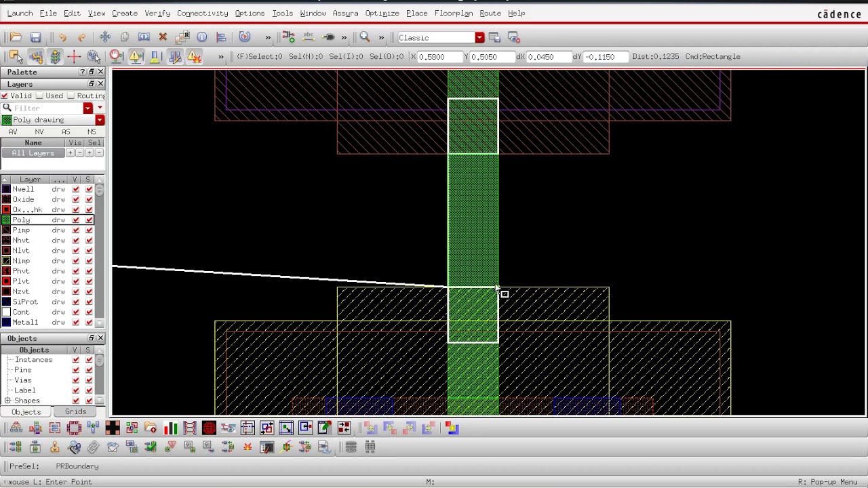Select the All Layers row
Viewport: 868px width, 488px height.
coord(33,153)
